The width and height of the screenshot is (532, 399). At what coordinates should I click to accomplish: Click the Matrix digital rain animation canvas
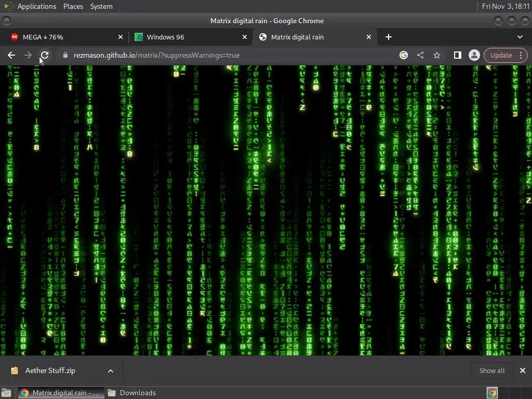point(266,210)
